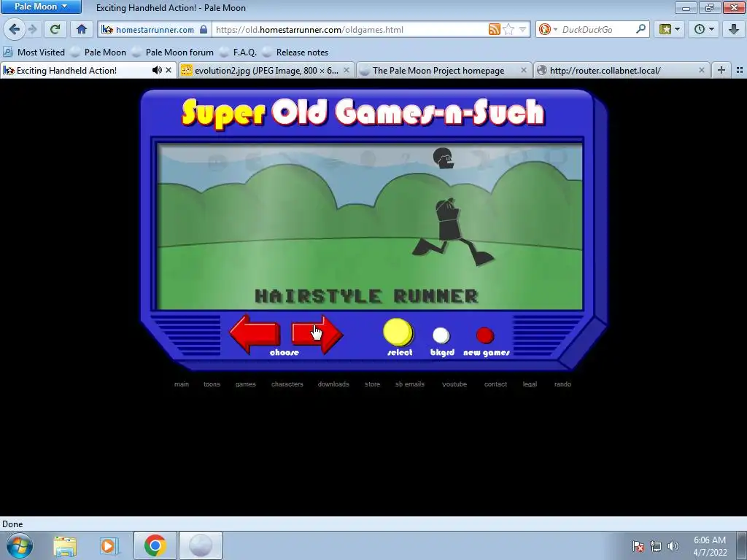Close The Pale Moon Project homepage tab
This screenshot has width=747, height=560.
pyautogui.click(x=524, y=71)
